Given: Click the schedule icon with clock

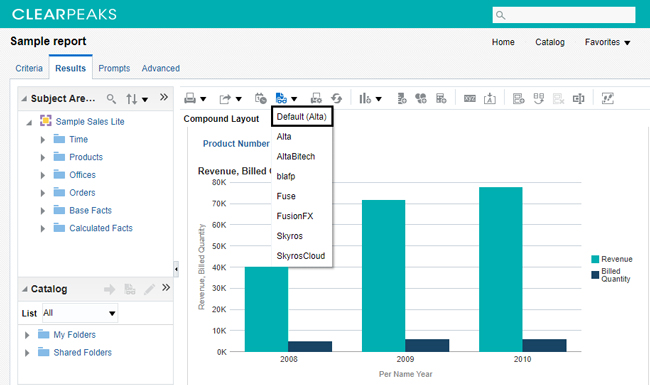Looking at the screenshot, I should click(x=261, y=98).
